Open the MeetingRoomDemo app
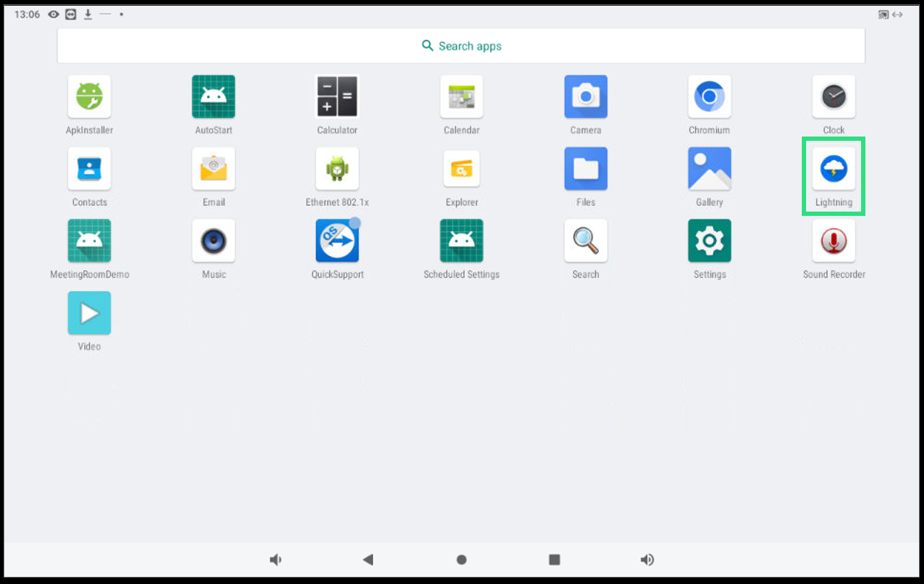The image size is (924, 584). (89, 241)
